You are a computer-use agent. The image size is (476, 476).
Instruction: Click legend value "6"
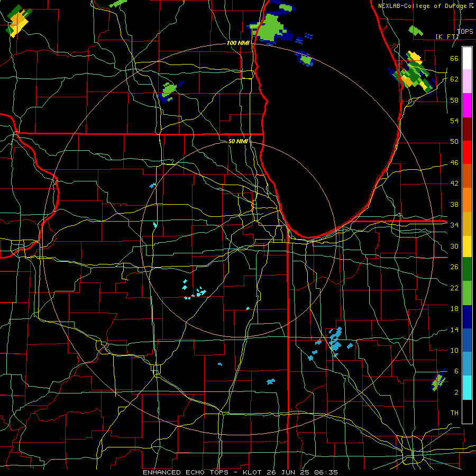pyautogui.click(x=456, y=371)
